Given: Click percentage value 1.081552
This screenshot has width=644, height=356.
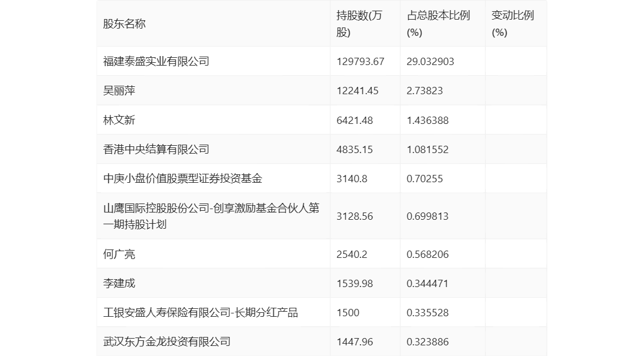Looking at the screenshot, I should (427, 150).
